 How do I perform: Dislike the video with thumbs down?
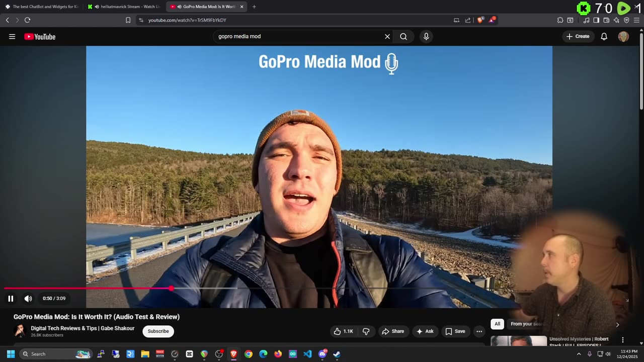point(366,331)
